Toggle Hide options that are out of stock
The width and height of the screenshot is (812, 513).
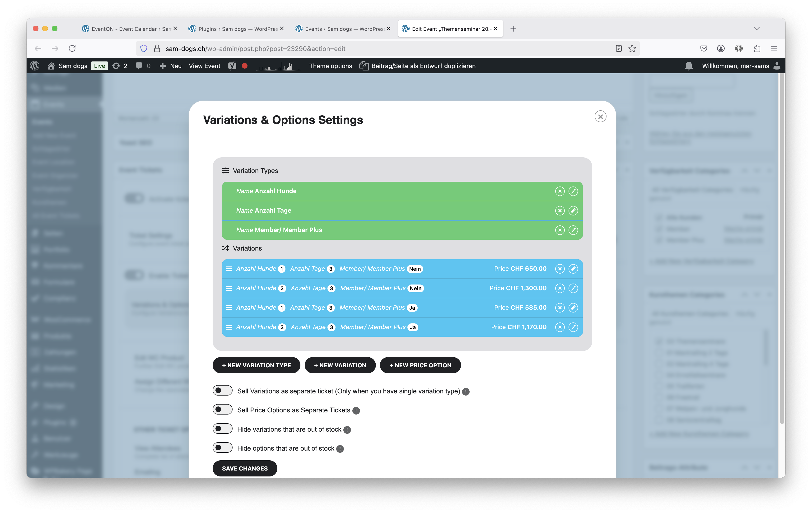click(222, 448)
